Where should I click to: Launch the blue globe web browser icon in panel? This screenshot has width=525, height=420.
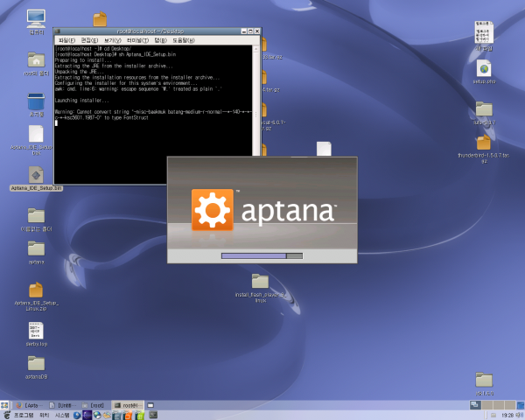[77, 416]
